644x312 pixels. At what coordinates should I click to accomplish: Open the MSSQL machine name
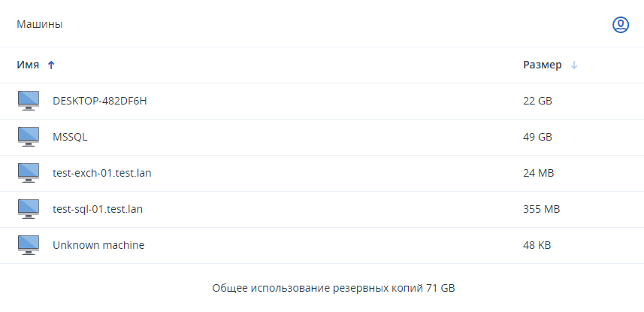(x=71, y=137)
